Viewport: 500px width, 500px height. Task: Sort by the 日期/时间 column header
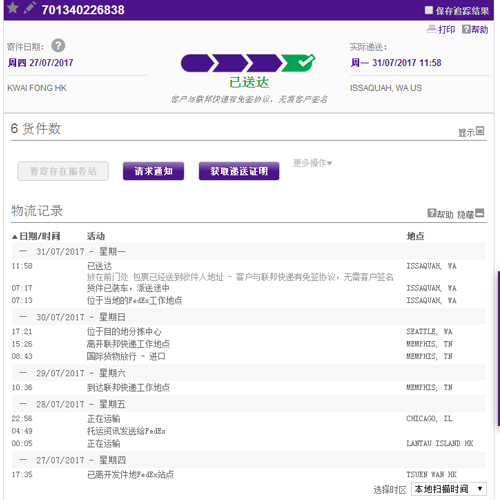click(36, 236)
